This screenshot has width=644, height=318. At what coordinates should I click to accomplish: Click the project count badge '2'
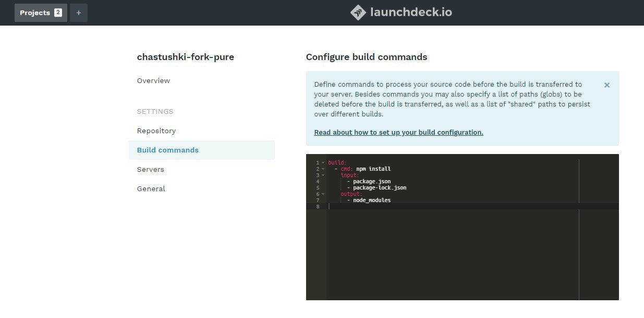[x=58, y=13]
